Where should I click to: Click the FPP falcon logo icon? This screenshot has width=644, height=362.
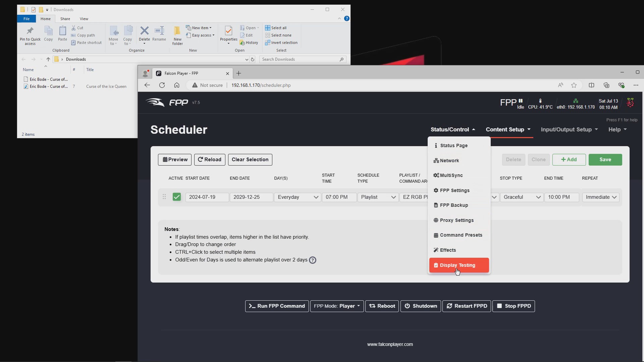coord(155,102)
